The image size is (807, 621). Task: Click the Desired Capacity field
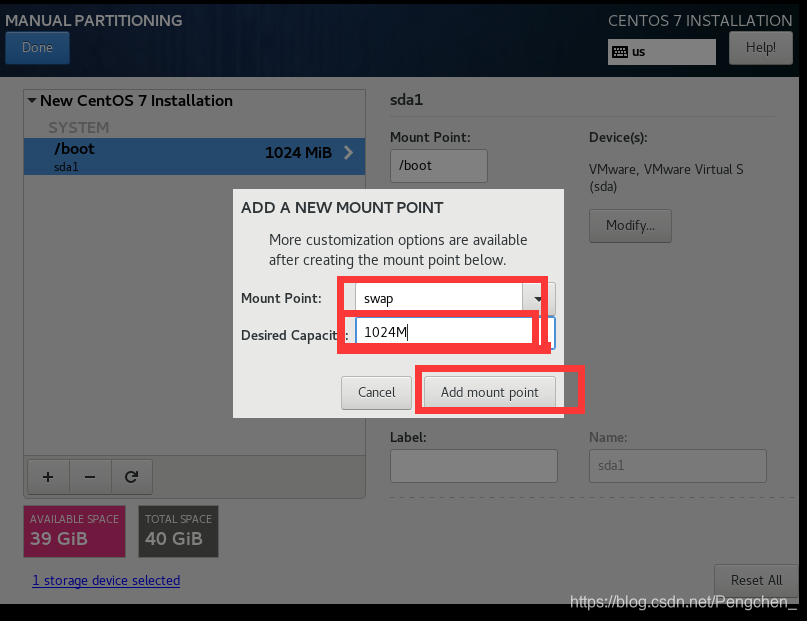pos(455,332)
